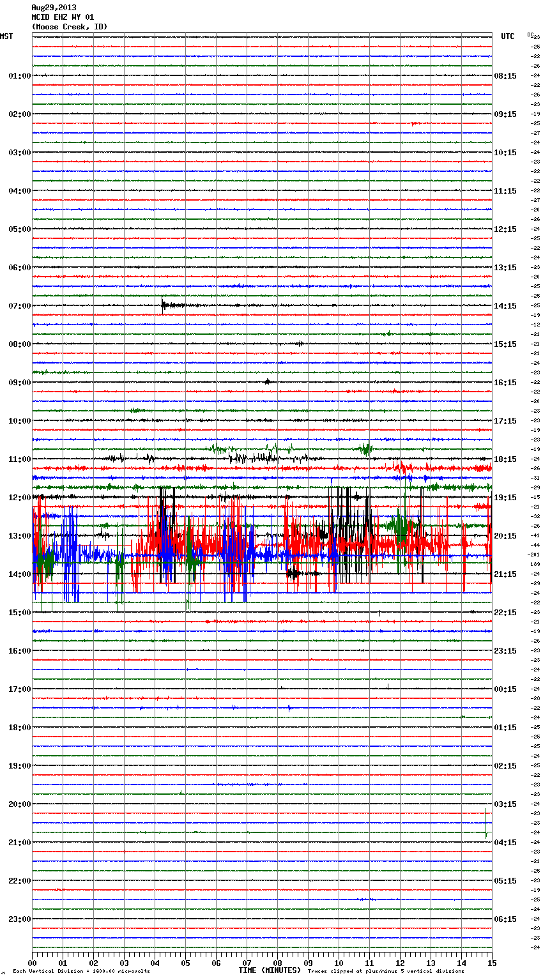The image size is (543, 980).
Task: Select the 11:00 MST time label
Action: point(20,459)
